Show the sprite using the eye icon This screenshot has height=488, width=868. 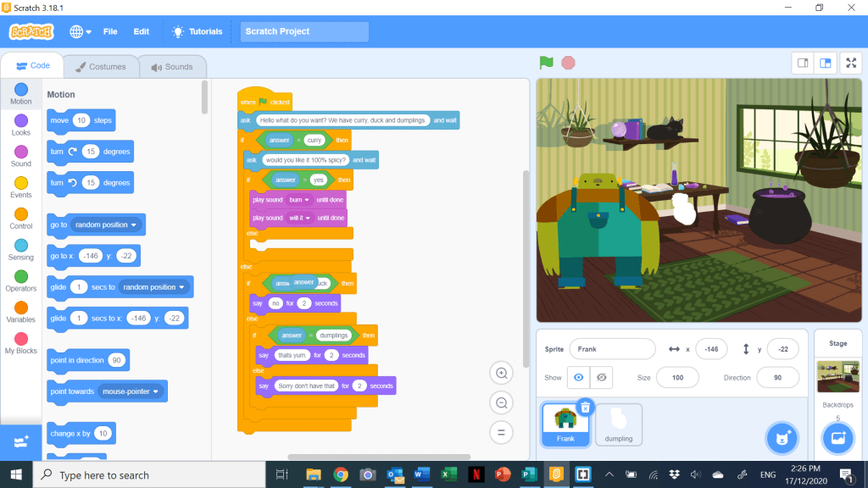click(x=578, y=378)
